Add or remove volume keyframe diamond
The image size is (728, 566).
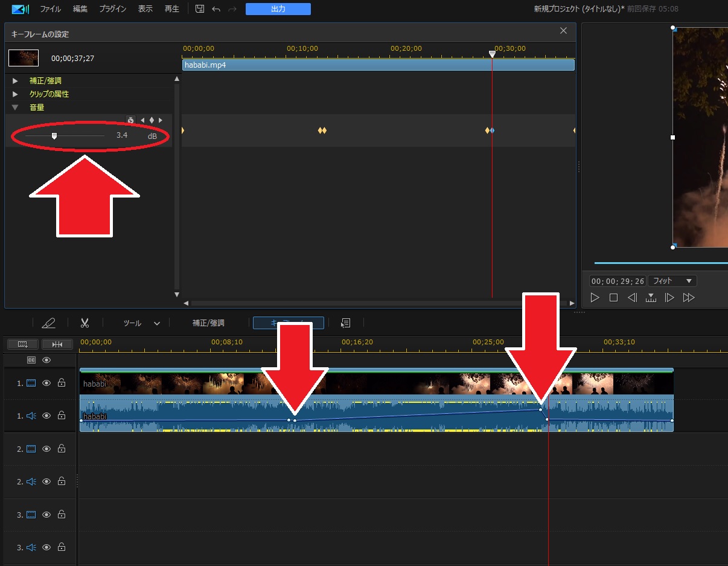(x=152, y=120)
